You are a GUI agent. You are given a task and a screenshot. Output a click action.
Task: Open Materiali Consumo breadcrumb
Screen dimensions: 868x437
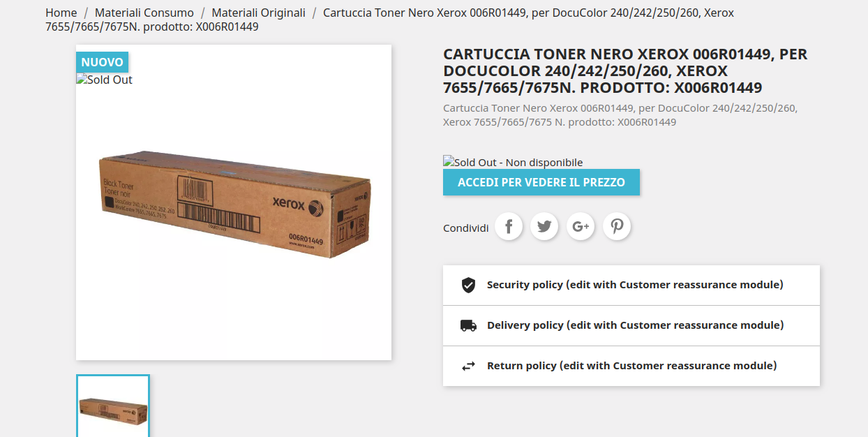point(144,13)
